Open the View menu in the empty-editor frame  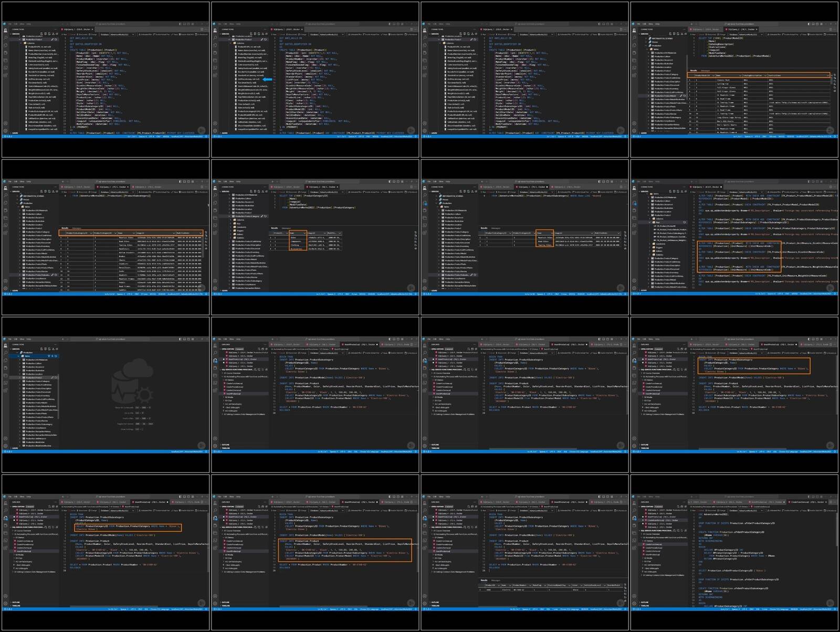pos(22,339)
